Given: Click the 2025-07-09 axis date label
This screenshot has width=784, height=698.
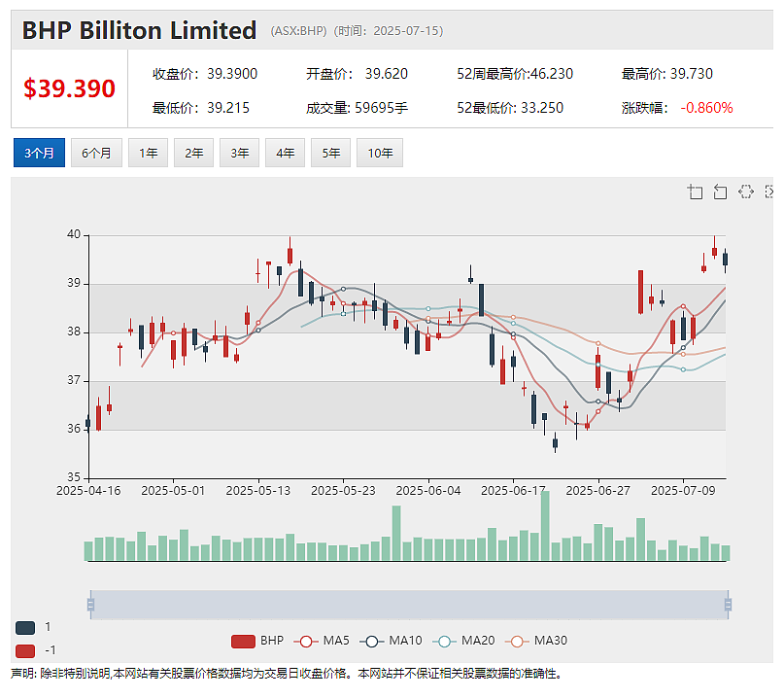Looking at the screenshot, I should (x=683, y=491).
